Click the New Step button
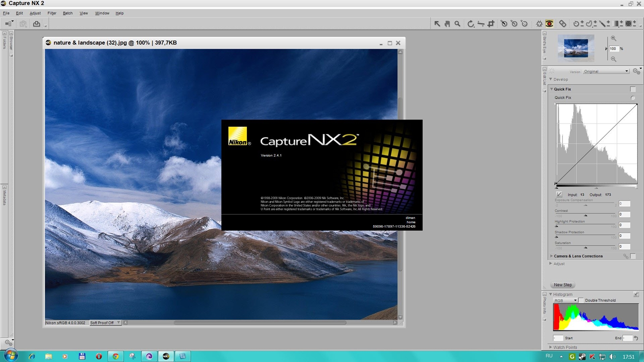This screenshot has width=644, height=362. click(x=563, y=285)
